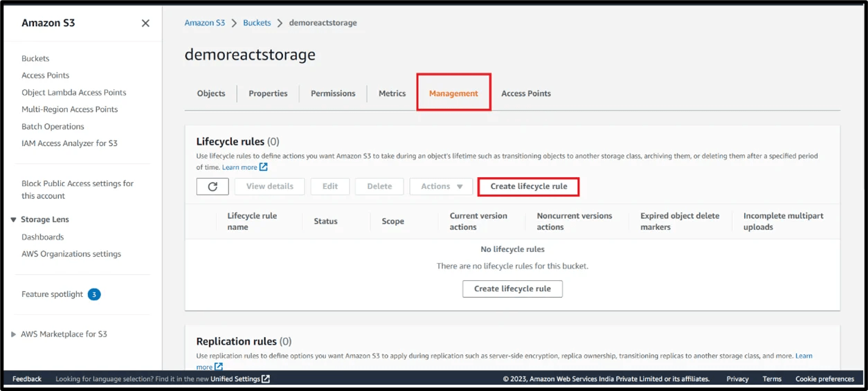Open the Learn more external link icon for lifecycle rules
Screen dimensions: 868x391
[x=263, y=167]
